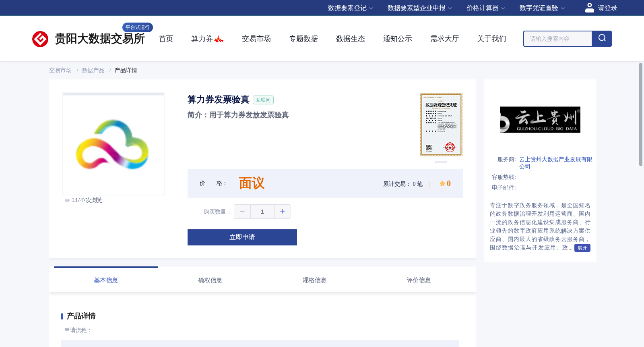Viewport: 644px width, 347px height.
Task: Click the 贵阳大数据交易所 site title
Action: pos(99,39)
